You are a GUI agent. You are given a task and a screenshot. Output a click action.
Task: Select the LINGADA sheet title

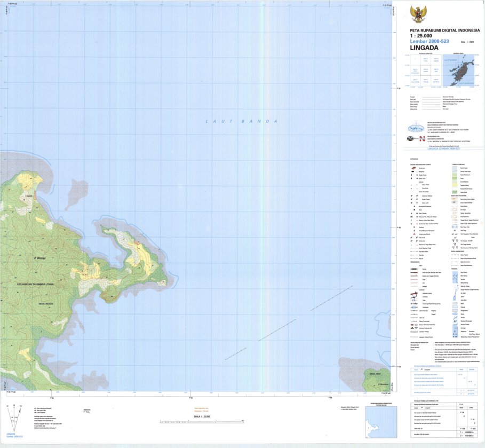421,50
